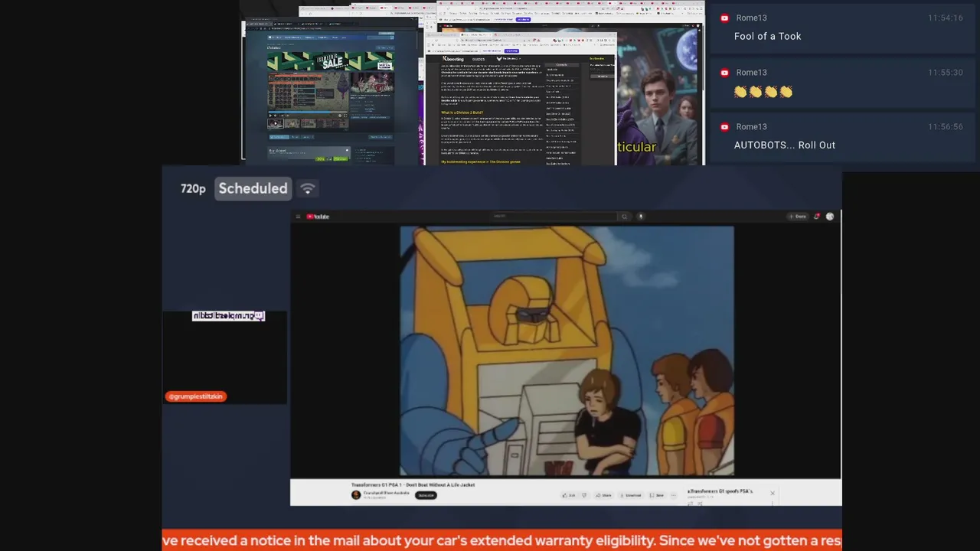Click YouTube icon beside Rome13 at 11:54:16
The width and height of the screenshot is (980, 551).
(x=724, y=18)
